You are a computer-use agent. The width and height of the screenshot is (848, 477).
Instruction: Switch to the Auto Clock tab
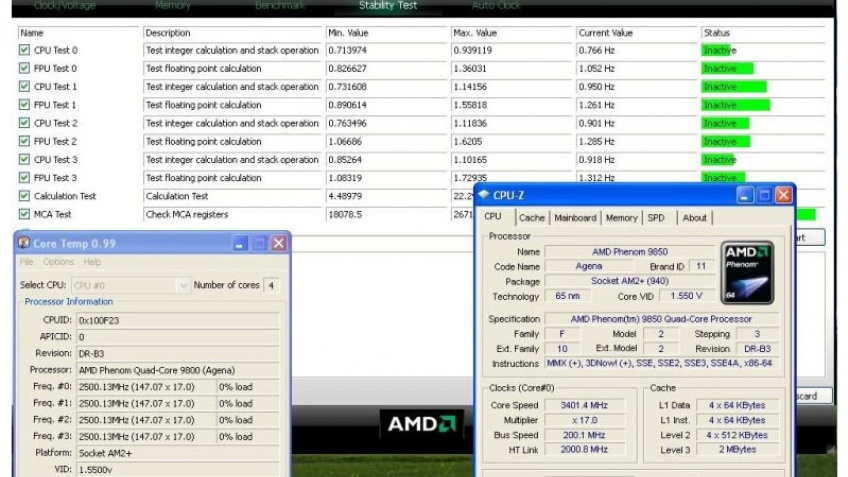pos(496,5)
